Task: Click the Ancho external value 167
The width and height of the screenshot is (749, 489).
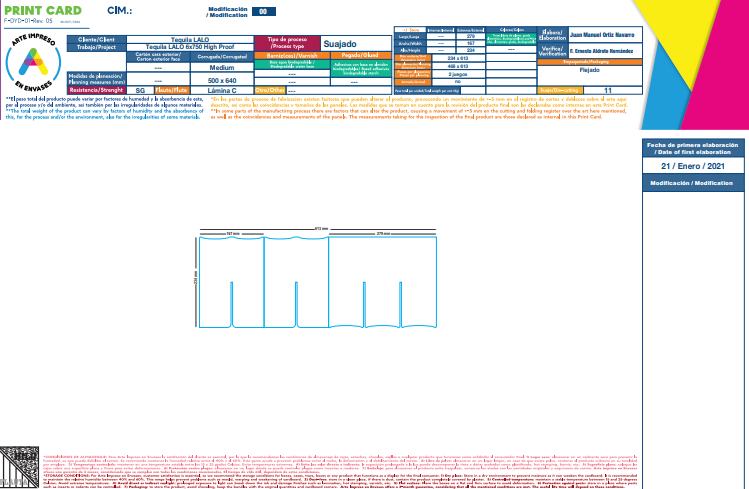Action: (471, 43)
